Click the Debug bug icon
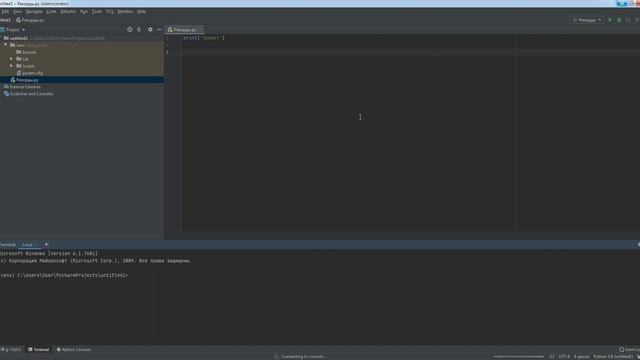The height and width of the screenshot is (360, 640). (x=619, y=20)
